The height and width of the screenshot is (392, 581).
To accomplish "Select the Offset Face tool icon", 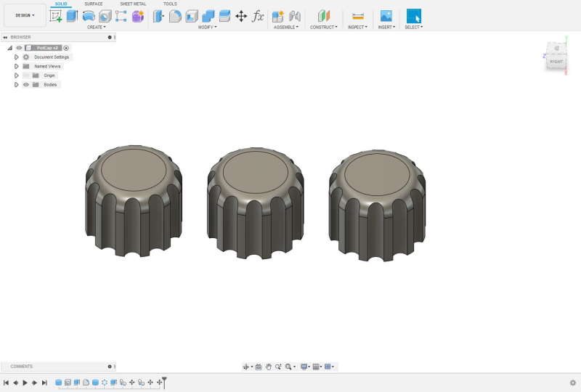I will click(x=224, y=16).
